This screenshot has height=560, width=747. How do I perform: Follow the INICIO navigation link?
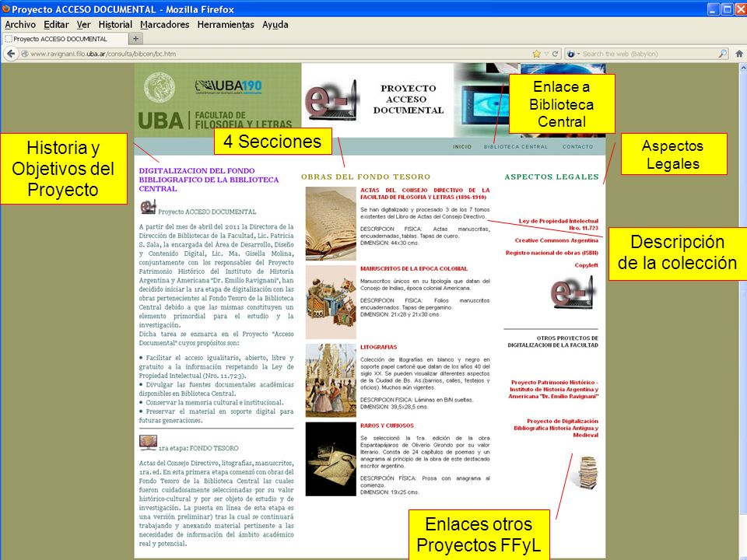462,147
